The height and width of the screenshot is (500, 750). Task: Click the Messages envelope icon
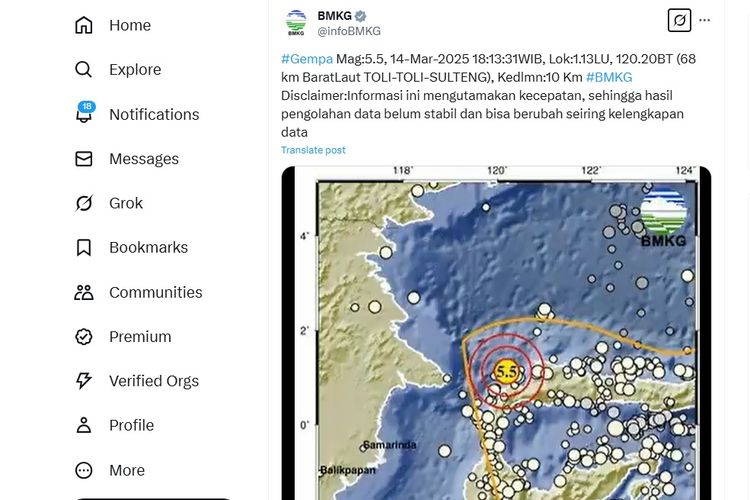pyautogui.click(x=84, y=158)
